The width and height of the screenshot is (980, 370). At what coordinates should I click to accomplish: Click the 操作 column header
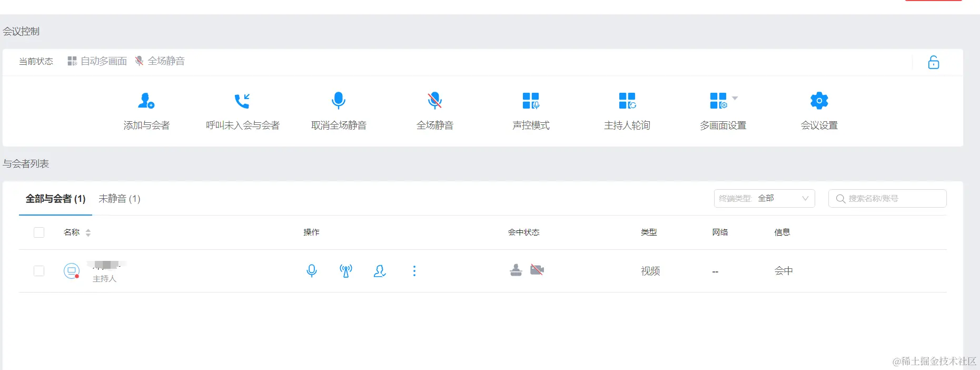311,232
